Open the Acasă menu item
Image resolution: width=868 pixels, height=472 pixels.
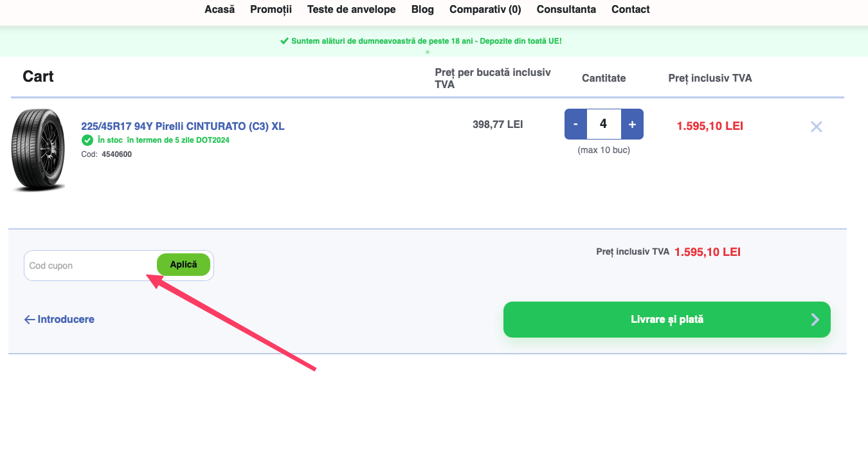point(219,10)
